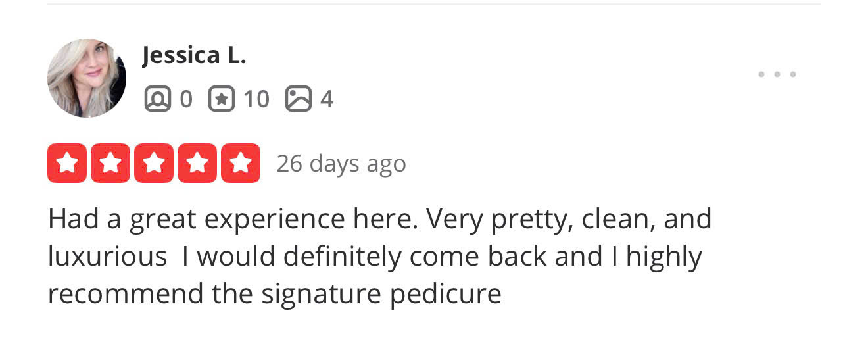Click the first red rating star

point(67,163)
